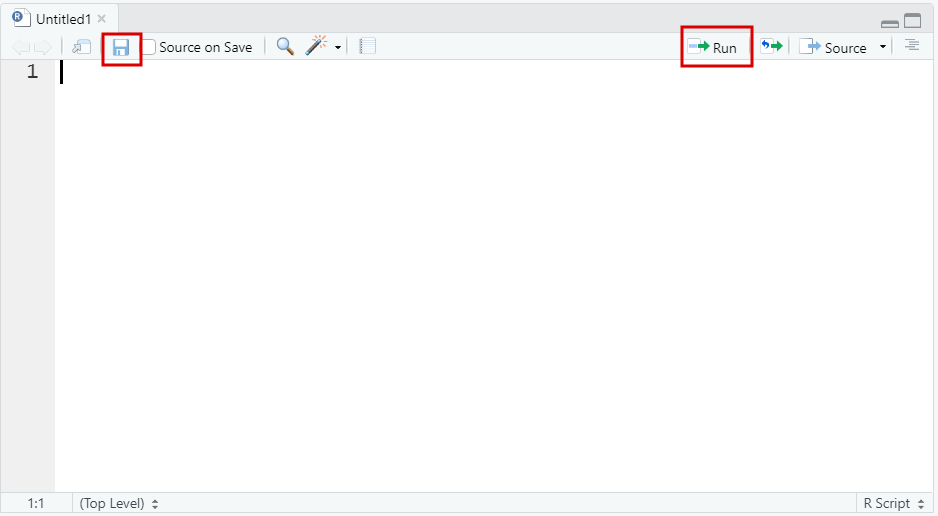Re-run the previous code region icon
Viewport: 938px width, 516px height.
[x=771, y=47]
